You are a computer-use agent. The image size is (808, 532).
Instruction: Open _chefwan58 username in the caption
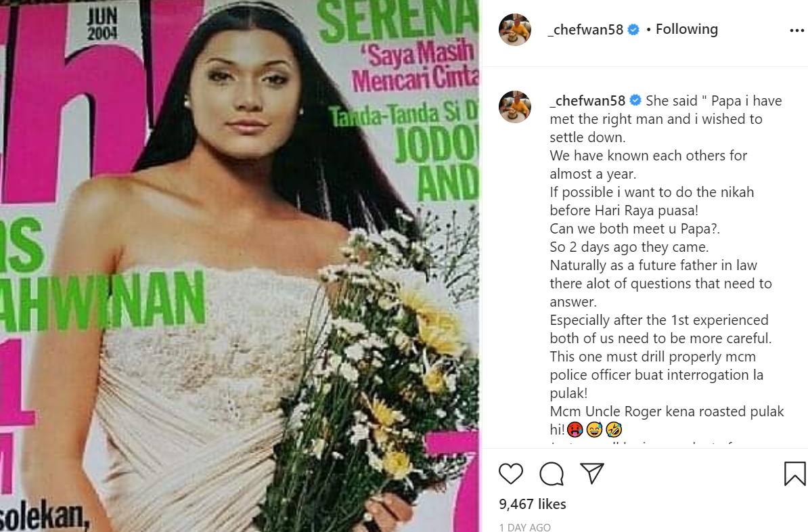click(587, 101)
